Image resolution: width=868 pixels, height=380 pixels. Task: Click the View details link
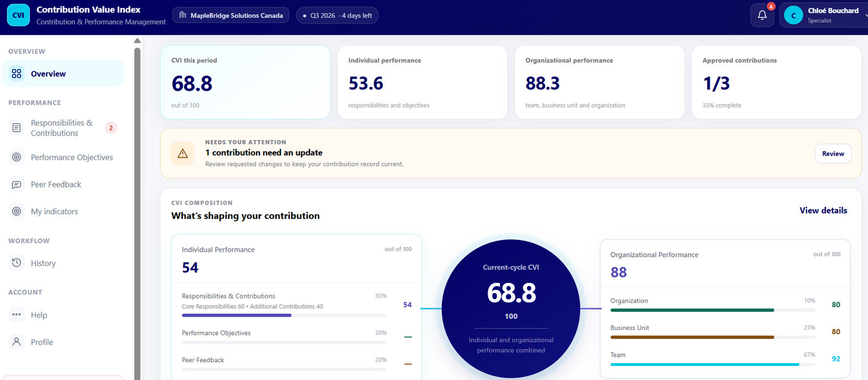(823, 211)
